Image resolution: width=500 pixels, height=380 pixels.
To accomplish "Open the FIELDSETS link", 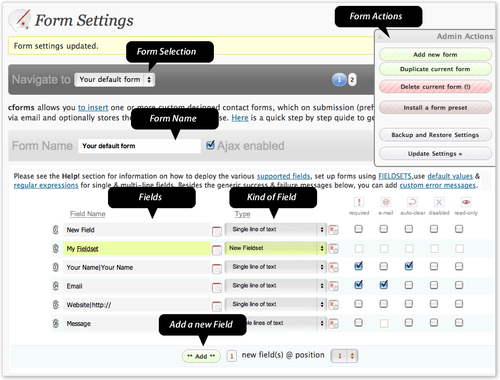I will (395, 176).
